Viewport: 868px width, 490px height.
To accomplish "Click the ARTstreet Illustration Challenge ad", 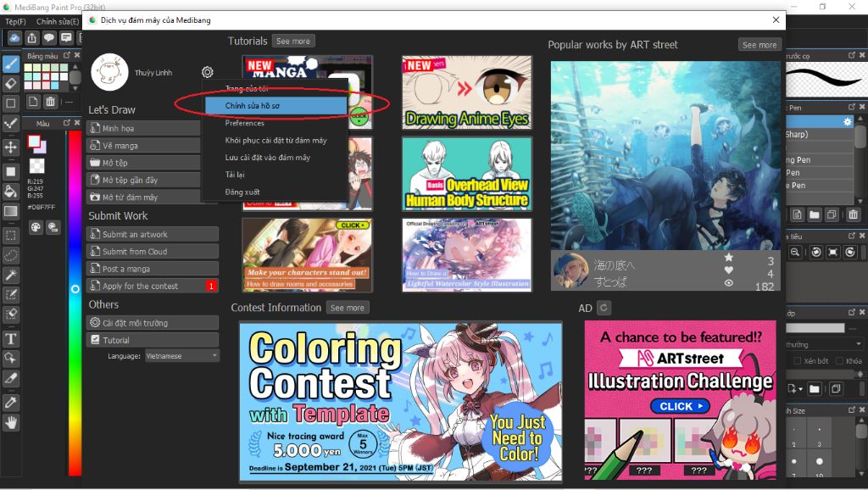I will point(681,400).
